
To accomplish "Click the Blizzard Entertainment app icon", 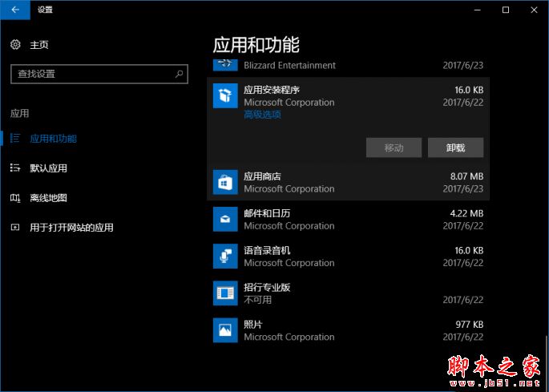I will coord(225,63).
